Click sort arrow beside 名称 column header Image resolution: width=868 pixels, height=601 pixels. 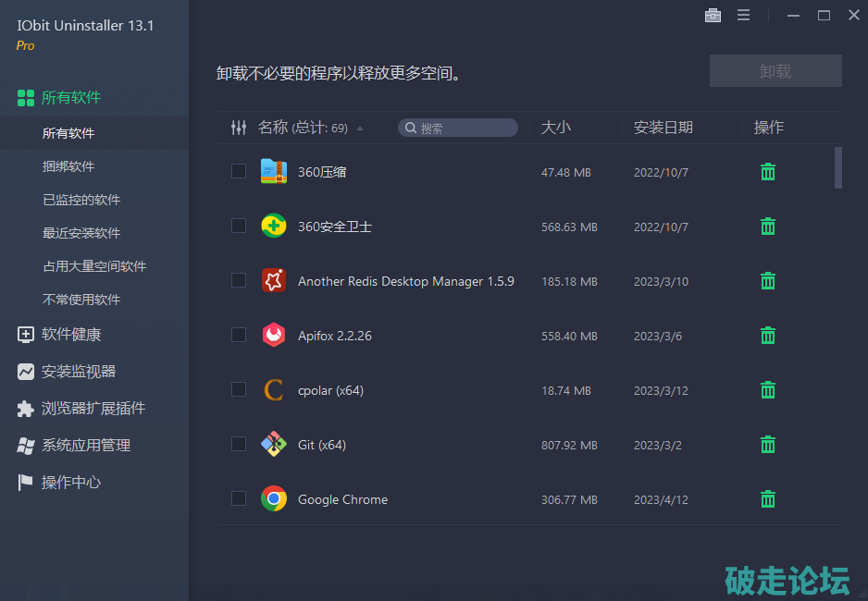coord(360,129)
